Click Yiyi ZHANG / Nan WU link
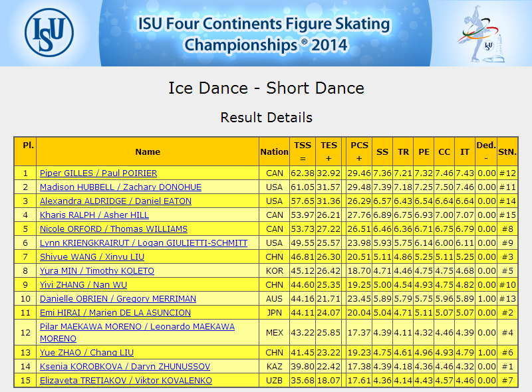The image size is (532, 392). point(84,284)
